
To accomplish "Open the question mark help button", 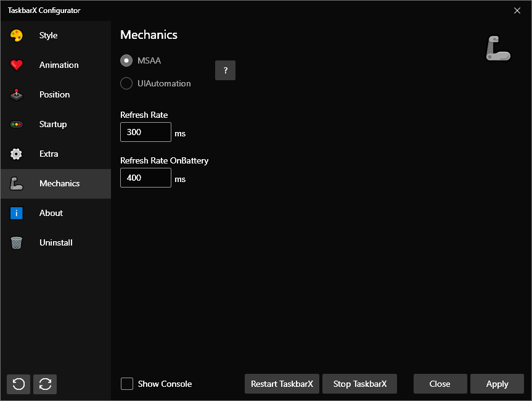I will [225, 70].
